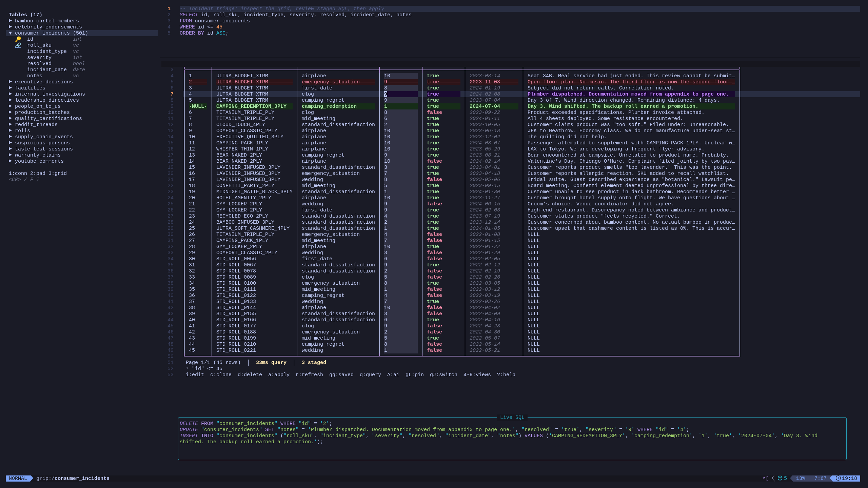
Task: Select the reddit_threads table
Action: coord(36,125)
